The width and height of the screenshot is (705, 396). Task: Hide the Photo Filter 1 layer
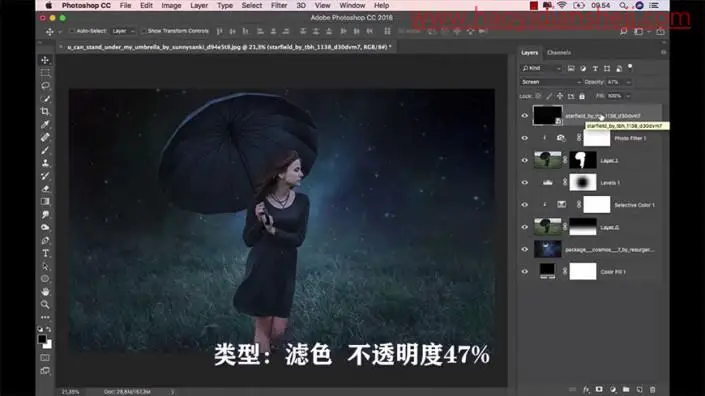tap(525, 138)
